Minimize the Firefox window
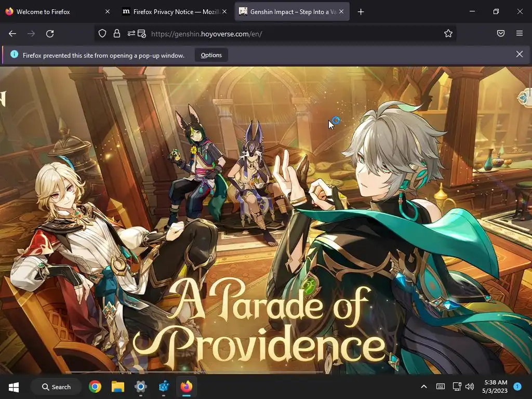 coord(472,11)
